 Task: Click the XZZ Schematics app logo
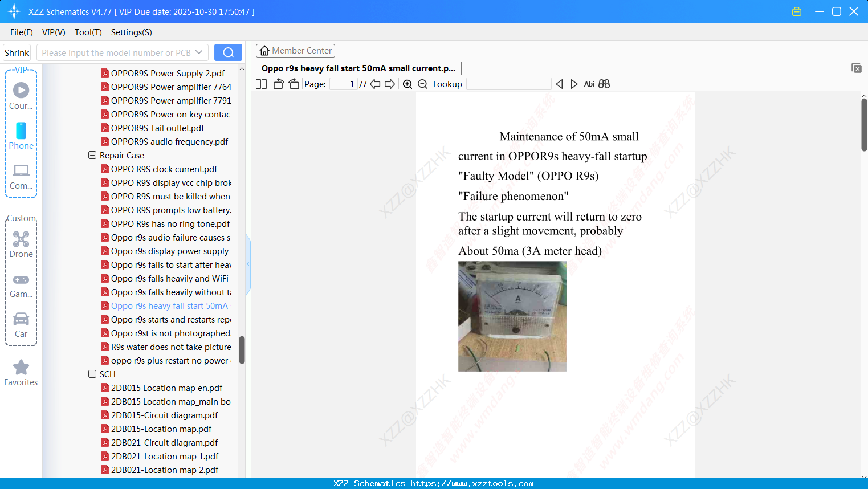tap(14, 11)
